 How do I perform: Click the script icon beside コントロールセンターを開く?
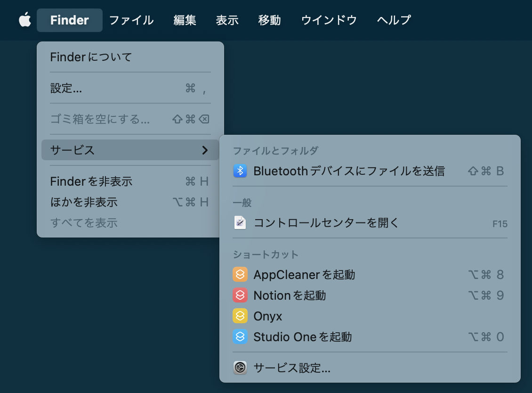[x=240, y=223]
